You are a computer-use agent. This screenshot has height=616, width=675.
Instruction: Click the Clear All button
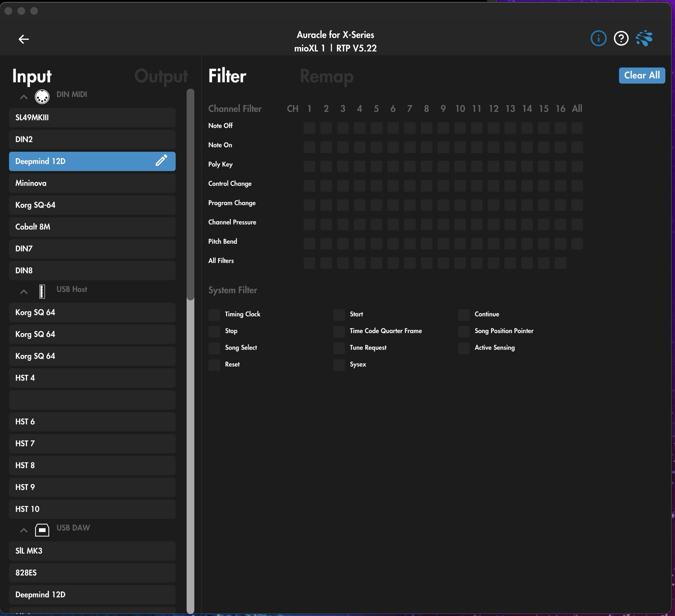point(642,75)
